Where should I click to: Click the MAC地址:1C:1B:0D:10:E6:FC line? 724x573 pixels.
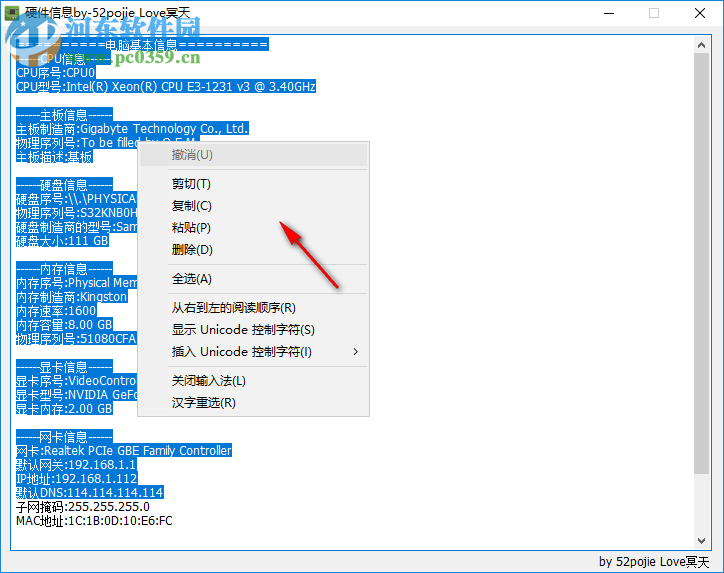[x=94, y=521]
